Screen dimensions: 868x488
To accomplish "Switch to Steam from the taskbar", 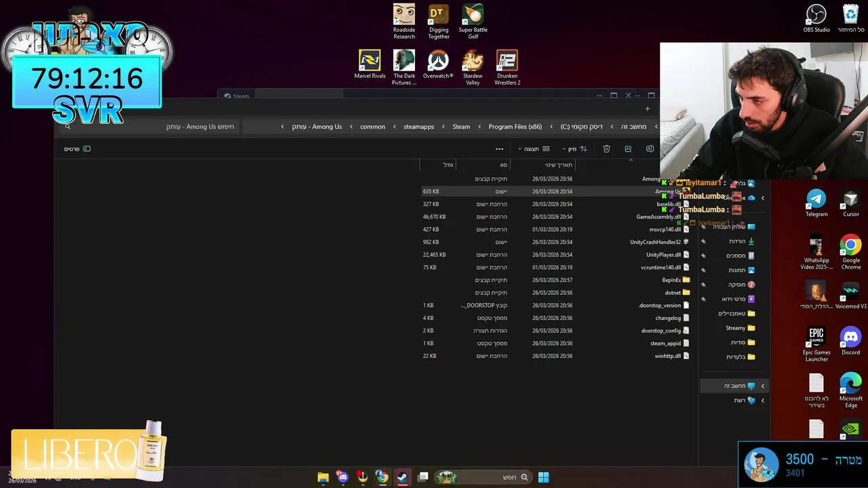I will tap(402, 477).
